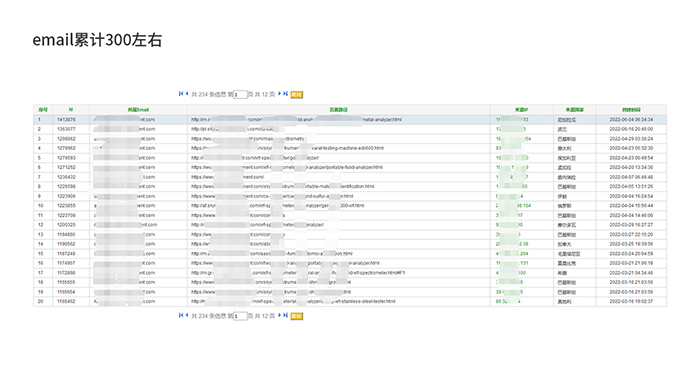The height and width of the screenshot is (384, 700).
Task: Jump to last page in top pager
Action: tap(285, 94)
